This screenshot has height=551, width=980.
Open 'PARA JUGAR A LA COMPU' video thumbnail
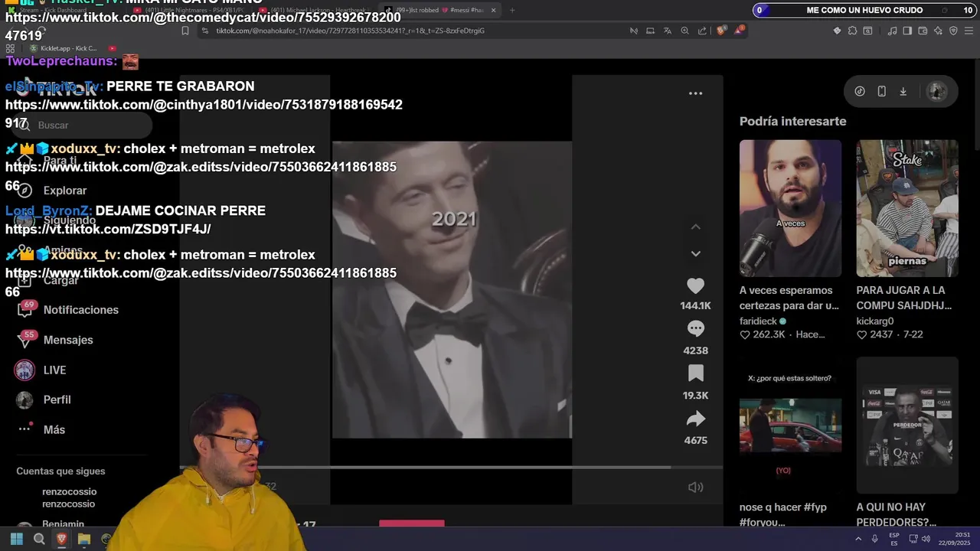(907, 208)
